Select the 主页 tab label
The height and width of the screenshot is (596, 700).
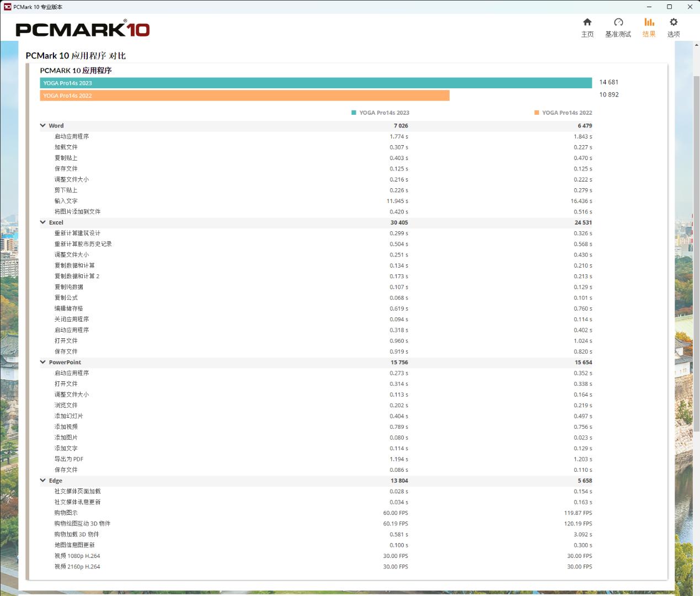587,34
